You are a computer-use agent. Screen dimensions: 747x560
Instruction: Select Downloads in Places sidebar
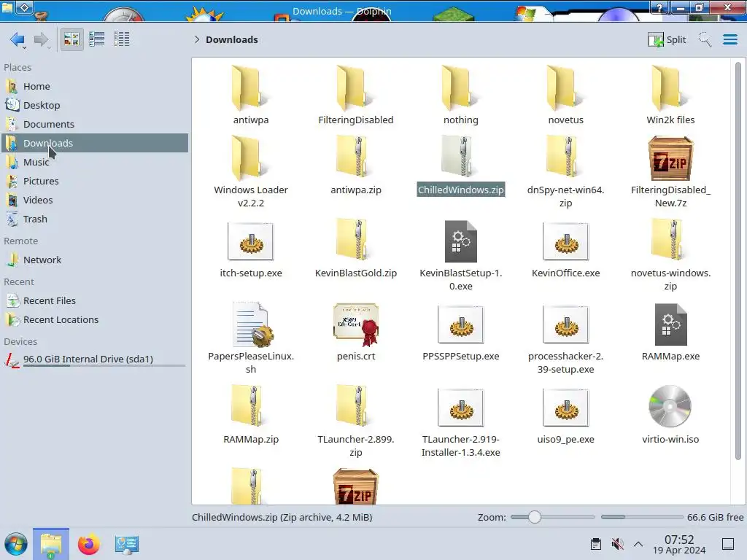[95, 143]
